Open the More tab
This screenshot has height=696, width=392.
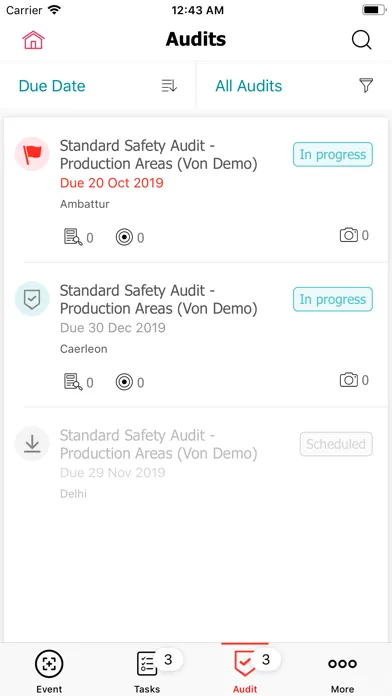coord(342,671)
